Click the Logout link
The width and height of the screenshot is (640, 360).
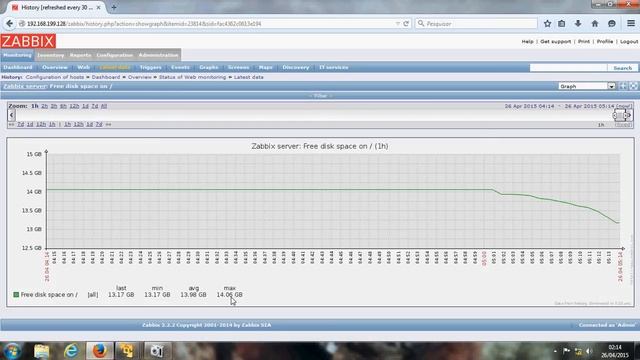(629, 42)
